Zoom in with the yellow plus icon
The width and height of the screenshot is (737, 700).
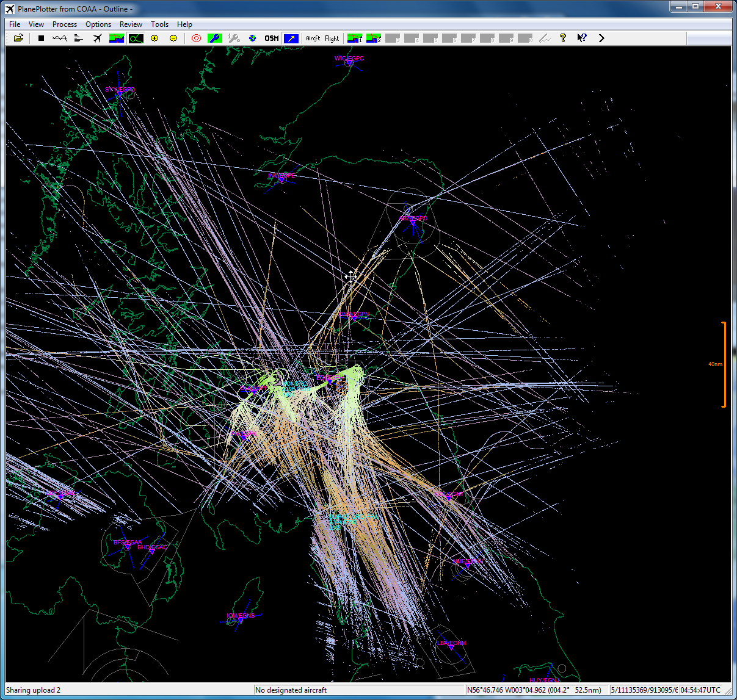[154, 38]
